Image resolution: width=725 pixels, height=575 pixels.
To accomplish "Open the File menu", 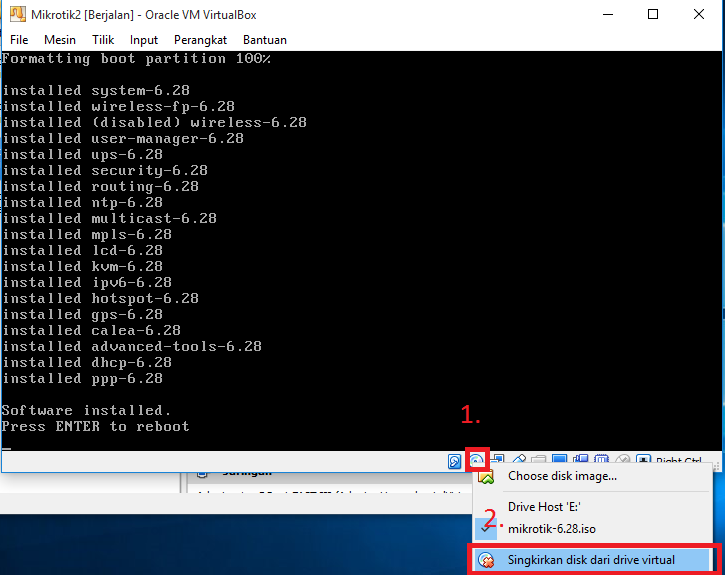I will 19,40.
